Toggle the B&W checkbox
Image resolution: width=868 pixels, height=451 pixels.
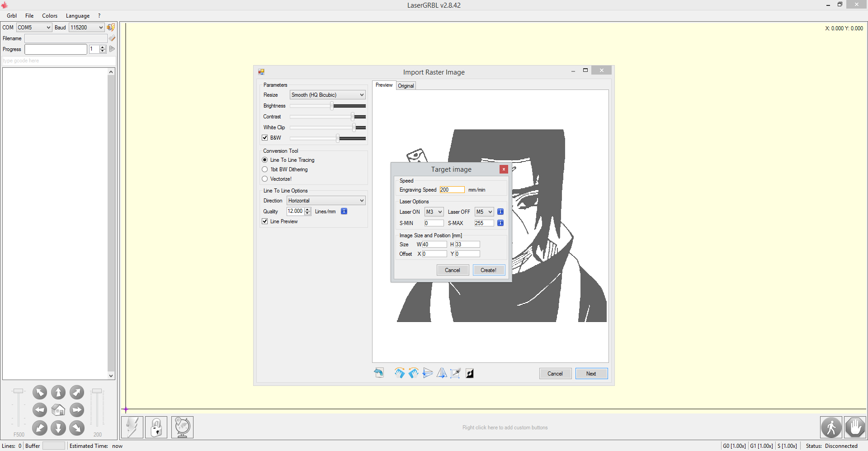click(265, 138)
